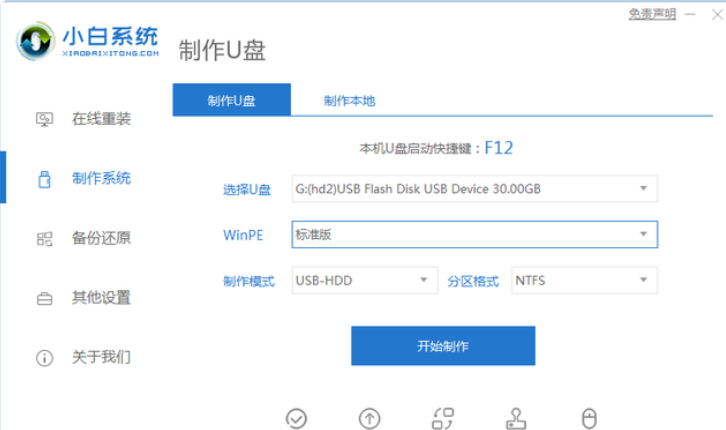Screen dimensions: 726x430
Task: Expand the 制作模式 USB-HDD dropdown
Action: (x=424, y=281)
